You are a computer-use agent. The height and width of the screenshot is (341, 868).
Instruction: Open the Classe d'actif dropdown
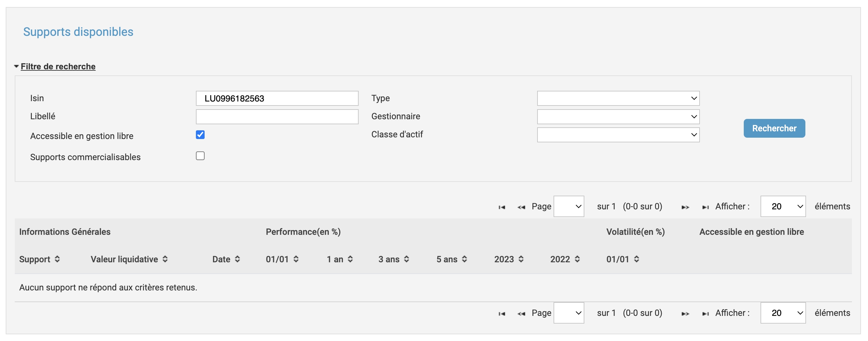618,135
